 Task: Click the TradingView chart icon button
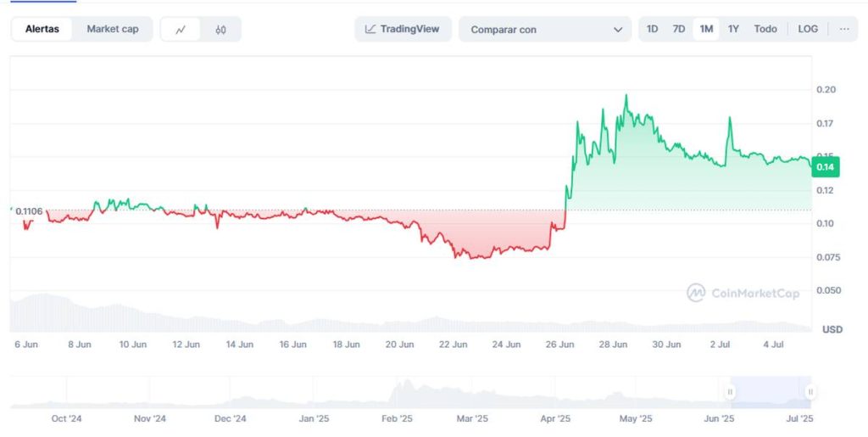403,29
